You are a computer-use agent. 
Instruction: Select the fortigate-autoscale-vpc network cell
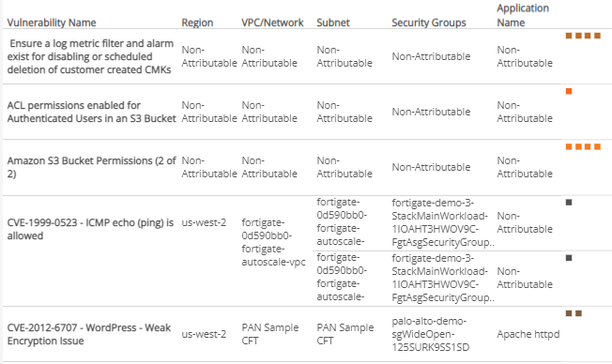click(x=273, y=242)
